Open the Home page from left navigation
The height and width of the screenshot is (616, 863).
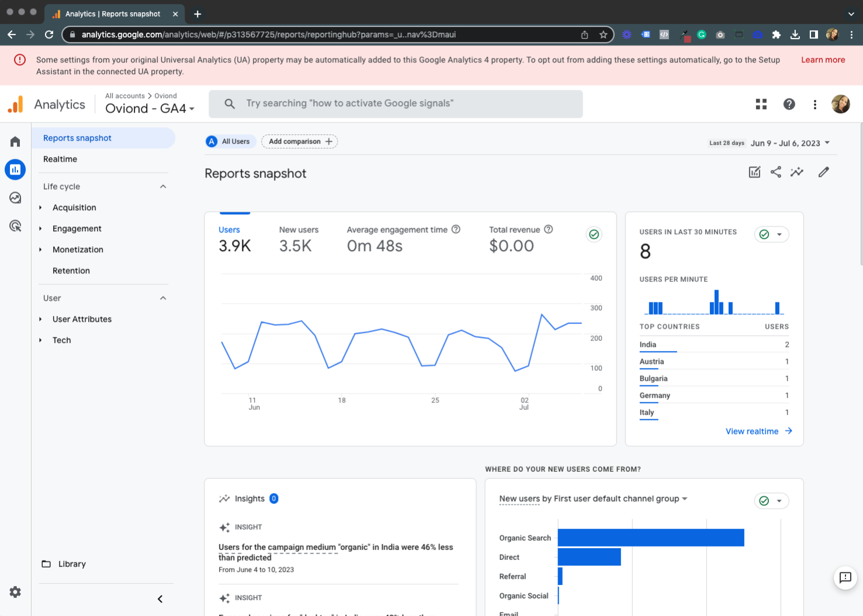(x=15, y=141)
